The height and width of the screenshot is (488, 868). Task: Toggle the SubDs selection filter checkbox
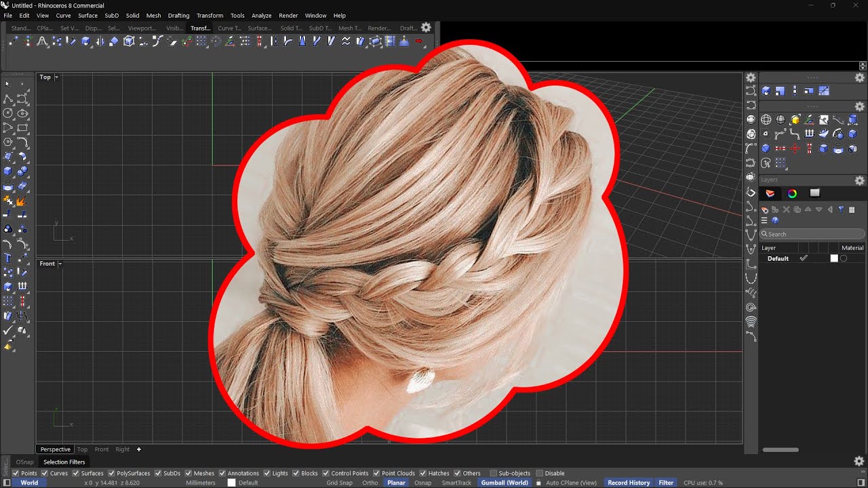click(159, 473)
